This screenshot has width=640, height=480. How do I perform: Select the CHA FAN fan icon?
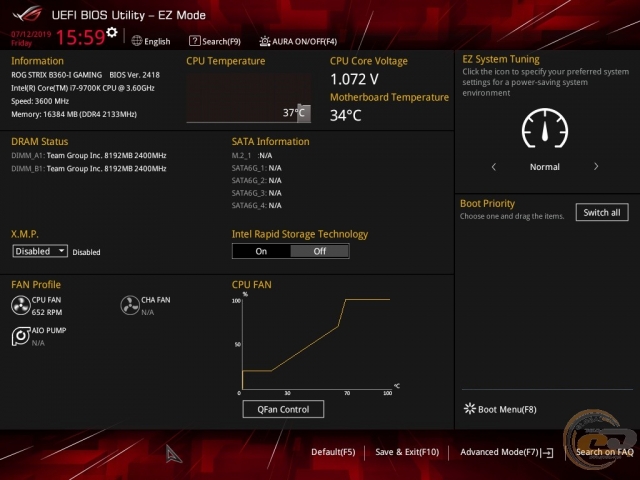coord(130,305)
